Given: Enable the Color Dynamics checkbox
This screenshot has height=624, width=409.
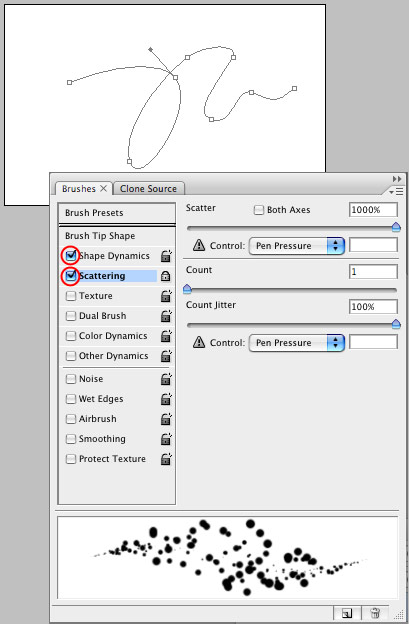Looking at the screenshot, I should [x=71, y=336].
